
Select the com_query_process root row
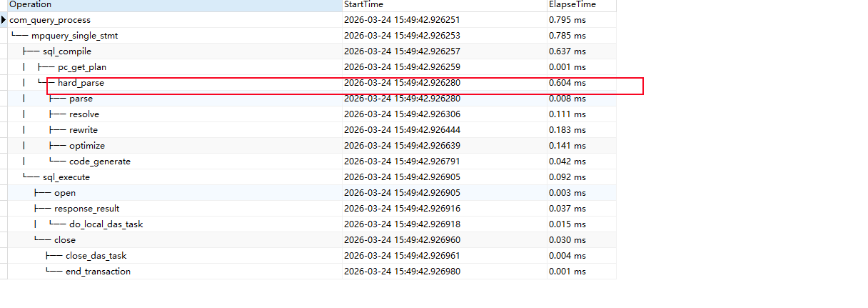(x=50, y=20)
